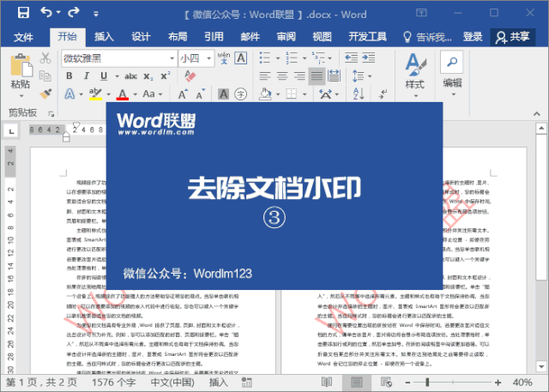This screenshot has width=549, height=392.
Task: Switch to the 布局 ribbon tab
Action: [x=178, y=36]
